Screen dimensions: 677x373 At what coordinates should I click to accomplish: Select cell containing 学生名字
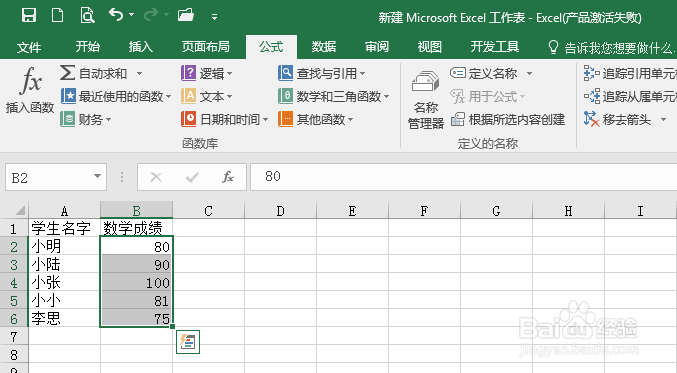pos(64,228)
